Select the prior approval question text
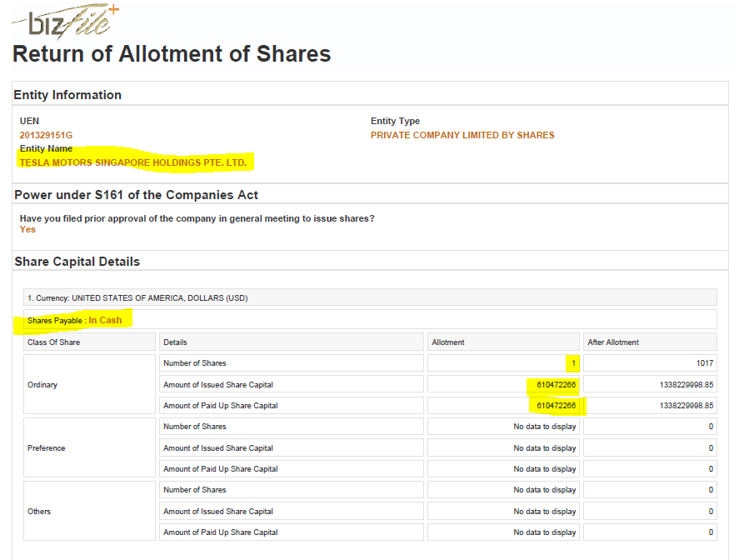This screenshot has width=744, height=560. click(197, 218)
